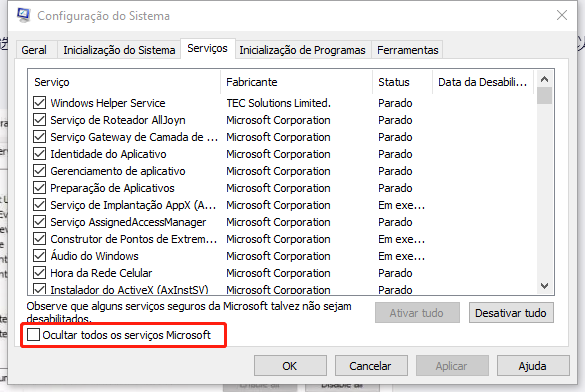The height and width of the screenshot is (392, 585).
Task: Click the Configuração do Sistema title icon
Action: 24,15
